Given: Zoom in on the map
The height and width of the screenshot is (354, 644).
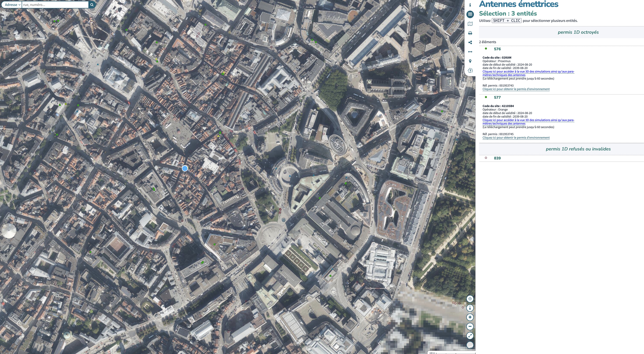Looking at the screenshot, I should pos(470,317).
